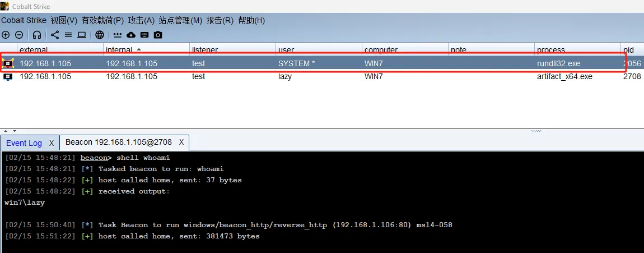644x253 pixels.
Task: View screenshots via the camera icon
Action: pos(158,35)
